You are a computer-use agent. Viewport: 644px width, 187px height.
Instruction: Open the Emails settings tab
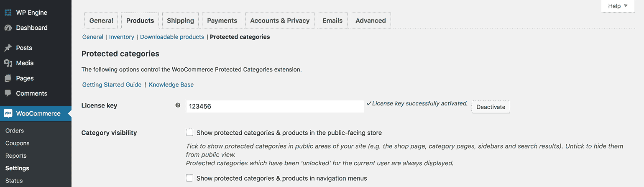click(x=332, y=20)
